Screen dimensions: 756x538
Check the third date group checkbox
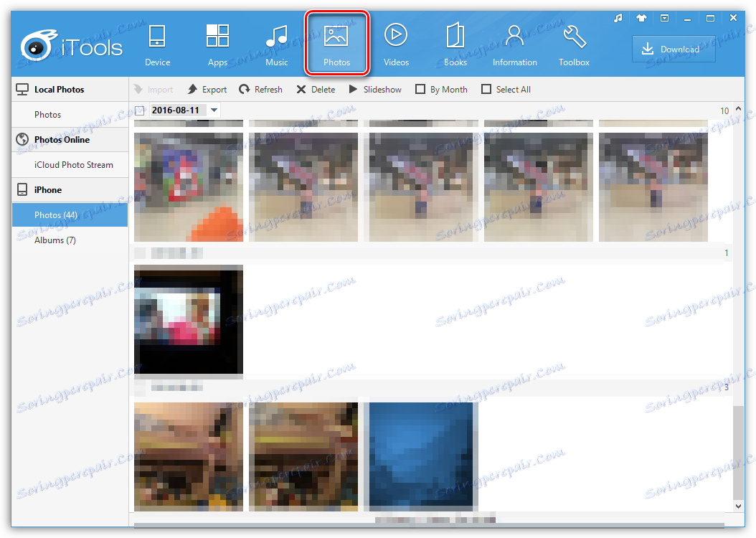point(140,387)
